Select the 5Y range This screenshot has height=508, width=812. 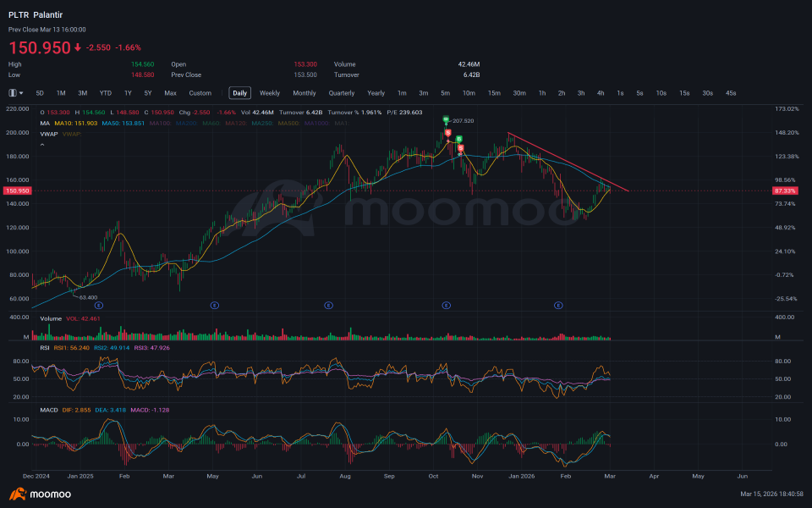(148, 93)
